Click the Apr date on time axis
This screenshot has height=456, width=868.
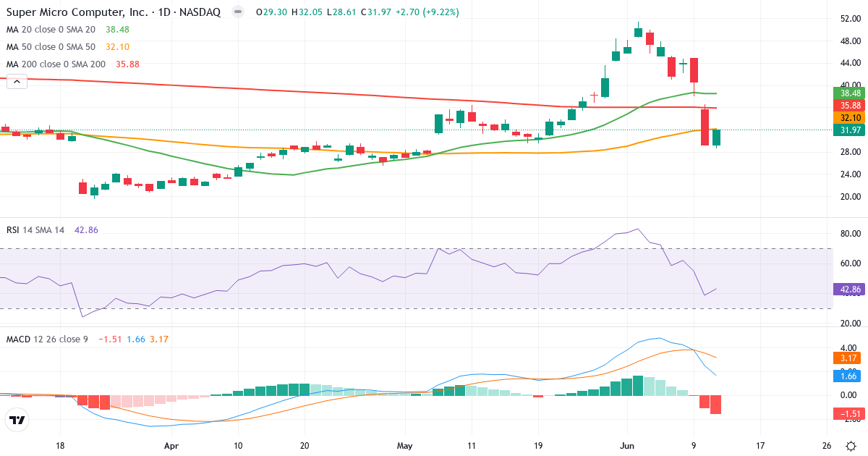(171, 447)
